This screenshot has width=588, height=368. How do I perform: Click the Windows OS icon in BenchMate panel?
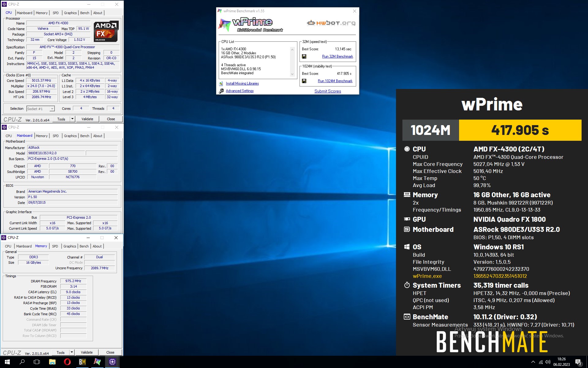(407, 247)
